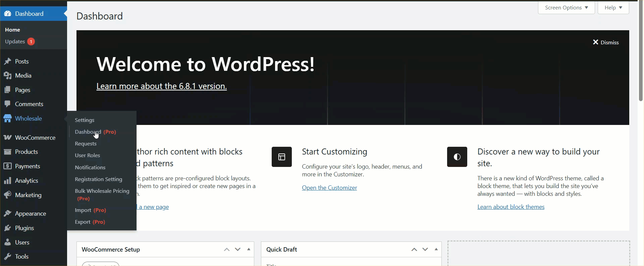Open the Media menu
Image resolution: width=644 pixels, height=266 pixels.
pyautogui.click(x=23, y=76)
